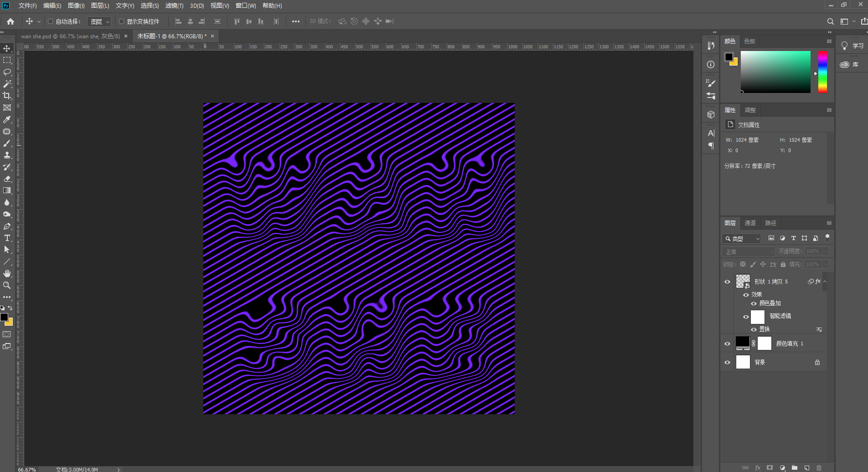Select the Magic Wand tool
This screenshot has width=868, height=472.
click(x=7, y=84)
